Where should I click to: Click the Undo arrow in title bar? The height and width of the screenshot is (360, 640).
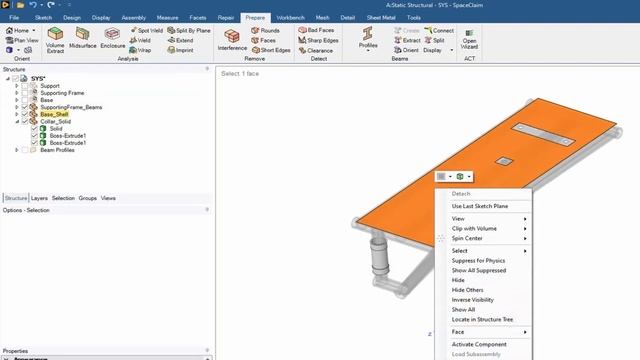click(33, 5)
